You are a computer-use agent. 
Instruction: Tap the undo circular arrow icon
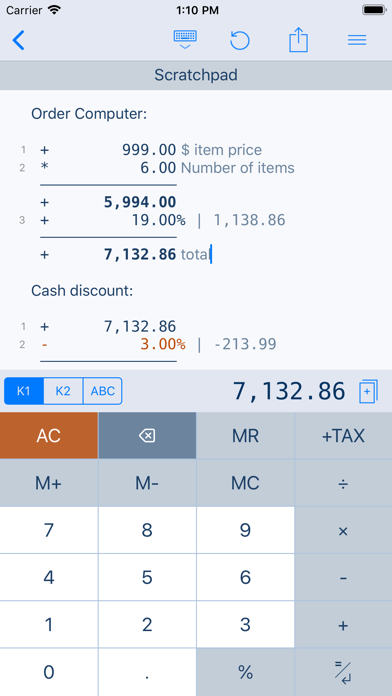click(240, 40)
